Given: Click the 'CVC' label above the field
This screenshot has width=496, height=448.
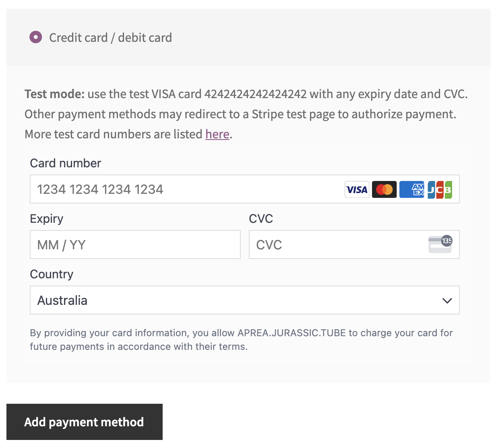Looking at the screenshot, I should [261, 219].
